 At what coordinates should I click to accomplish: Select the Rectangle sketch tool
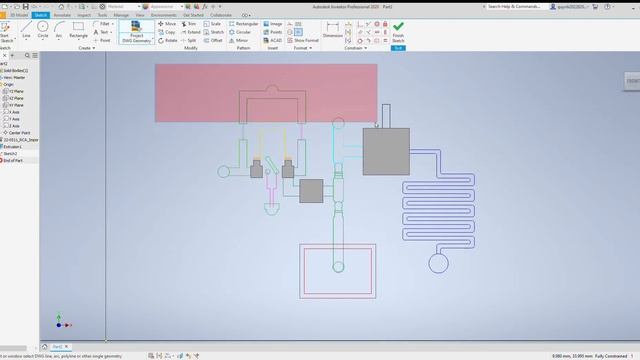point(78,30)
